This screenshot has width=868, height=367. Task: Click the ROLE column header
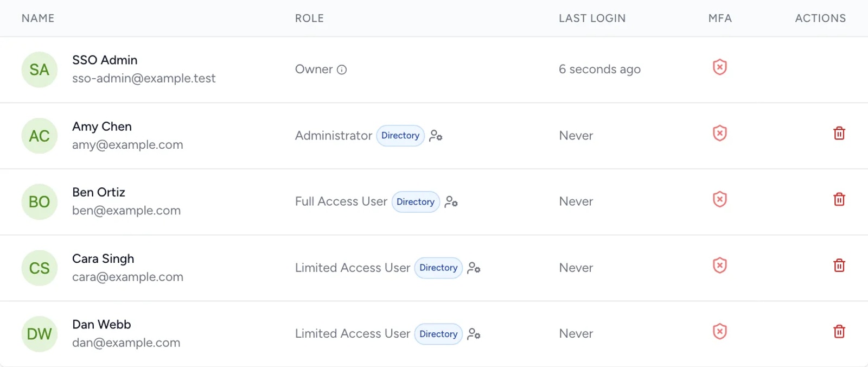coord(309,18)
